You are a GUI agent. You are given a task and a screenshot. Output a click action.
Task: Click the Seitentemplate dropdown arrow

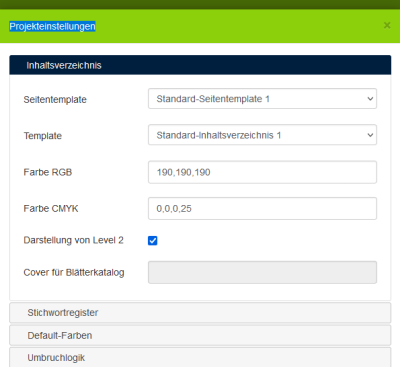(x=370, y=99)
